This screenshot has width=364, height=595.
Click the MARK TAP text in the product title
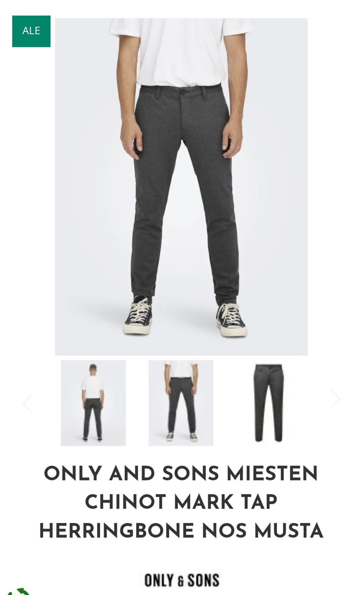point(226,502)
